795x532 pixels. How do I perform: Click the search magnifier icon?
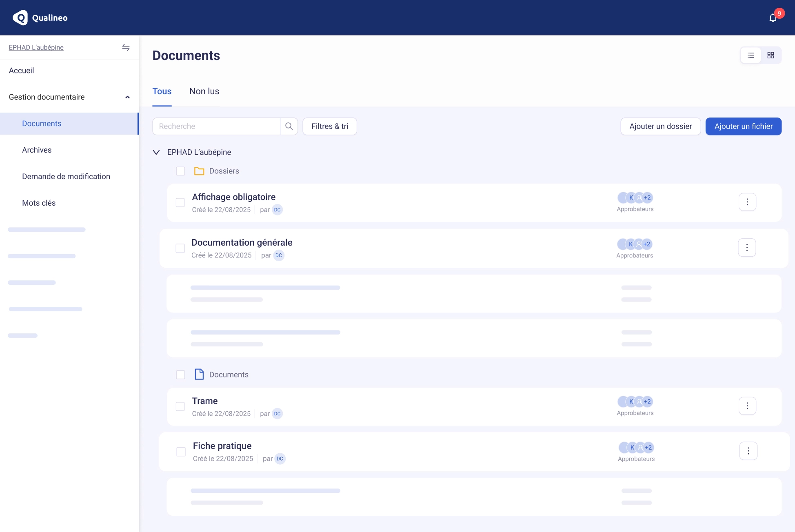[289, 126]
